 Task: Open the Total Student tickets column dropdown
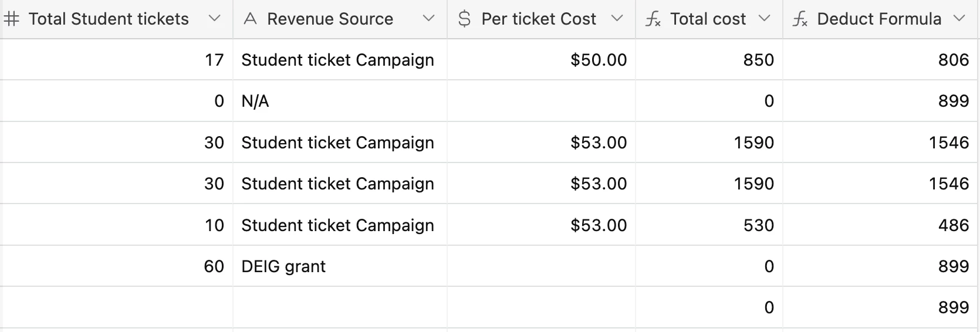214,19
